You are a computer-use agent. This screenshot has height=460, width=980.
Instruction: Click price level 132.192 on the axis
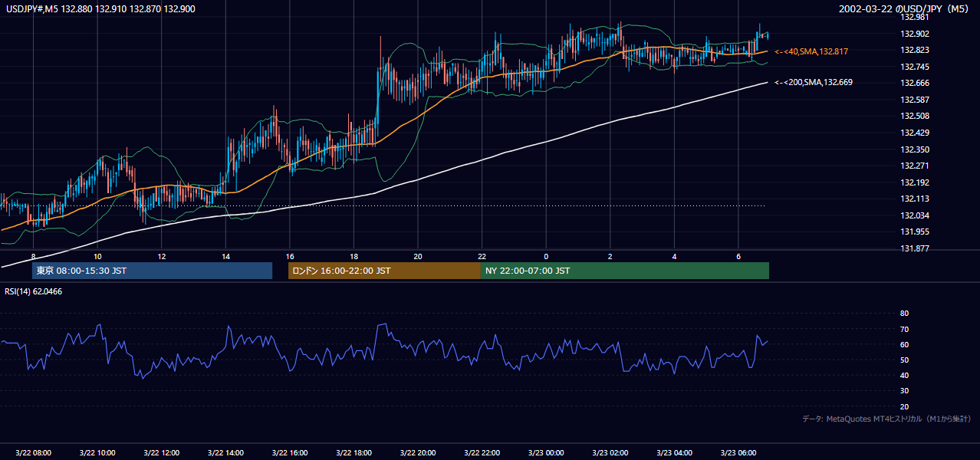[914, 182]
